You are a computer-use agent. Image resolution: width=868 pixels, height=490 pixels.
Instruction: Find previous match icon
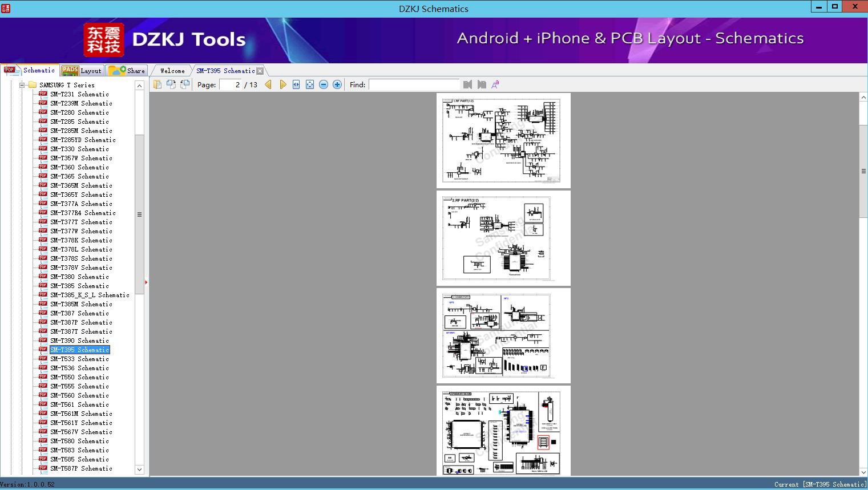point(468,84)
